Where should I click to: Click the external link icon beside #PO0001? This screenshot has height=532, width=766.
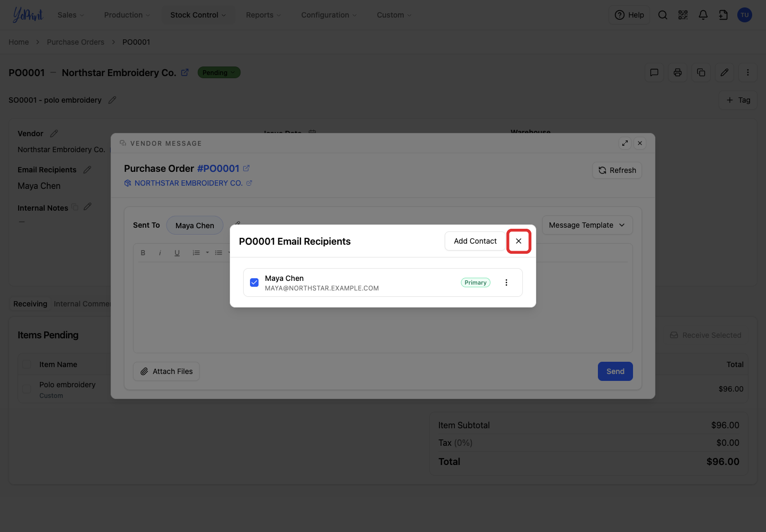[246, 168]
